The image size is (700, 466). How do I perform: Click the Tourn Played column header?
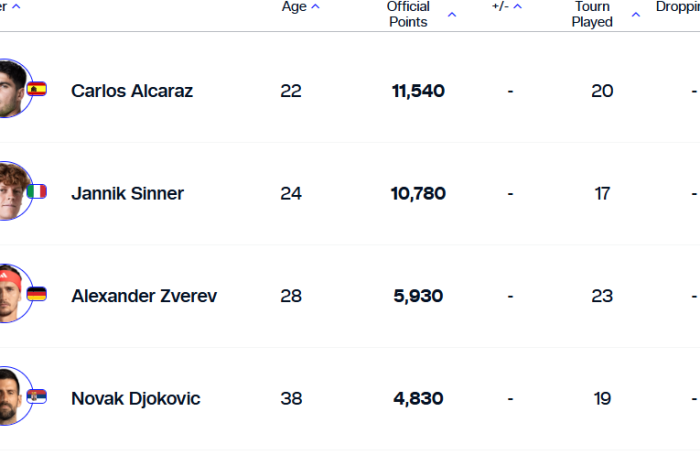[x=592, y=14]
